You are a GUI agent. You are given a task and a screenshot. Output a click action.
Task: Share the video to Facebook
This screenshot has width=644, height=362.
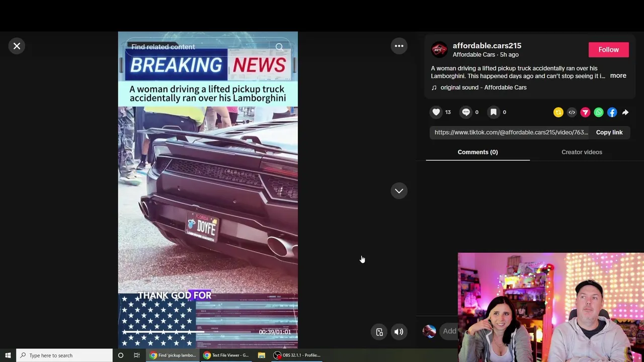click(x=612, y=113)
